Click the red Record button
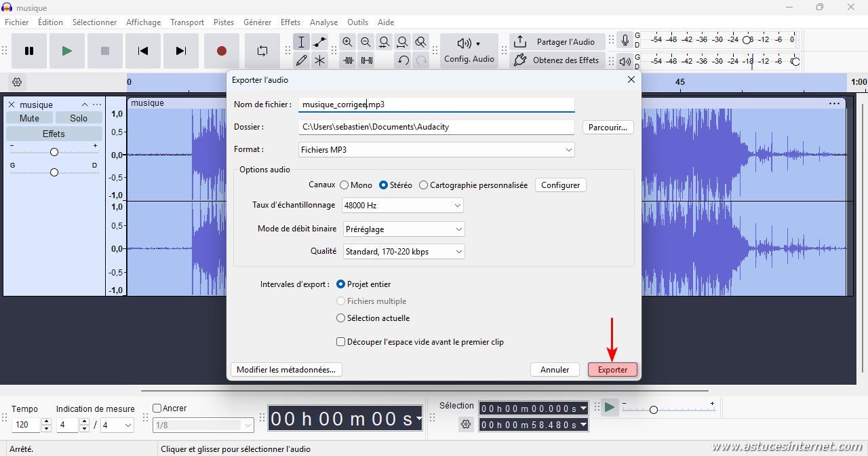This screenshot has height=456, width=868. coord(221,51)
